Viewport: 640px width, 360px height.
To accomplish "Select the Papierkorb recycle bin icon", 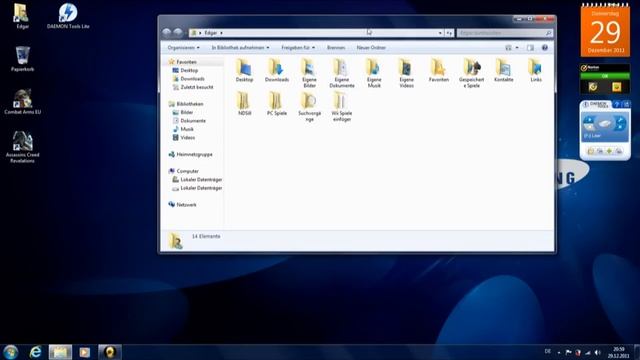I will pyautogui.click(x=22, y=59).
